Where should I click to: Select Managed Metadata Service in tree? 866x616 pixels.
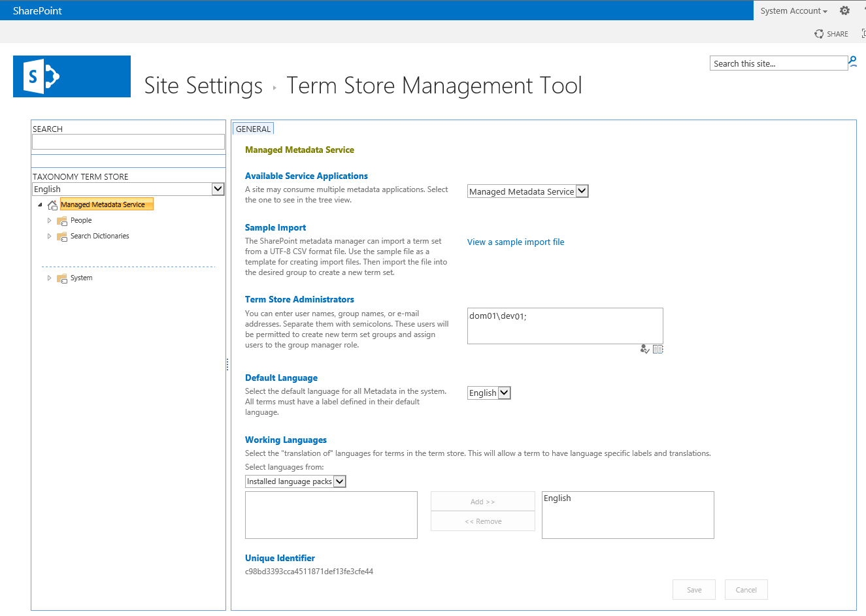[107, 204]
